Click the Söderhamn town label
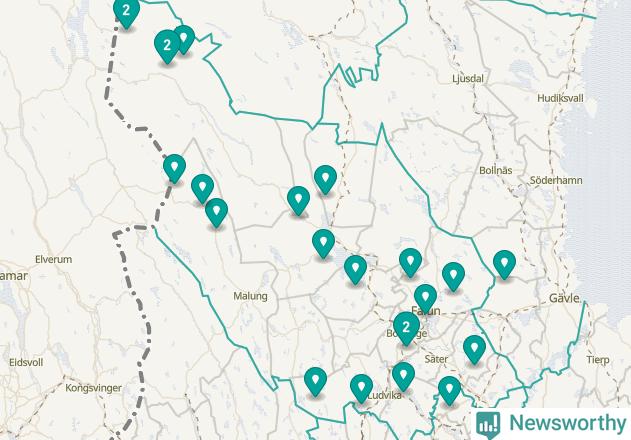The height and width of the screenshot is (440, 631). (556, 180)
